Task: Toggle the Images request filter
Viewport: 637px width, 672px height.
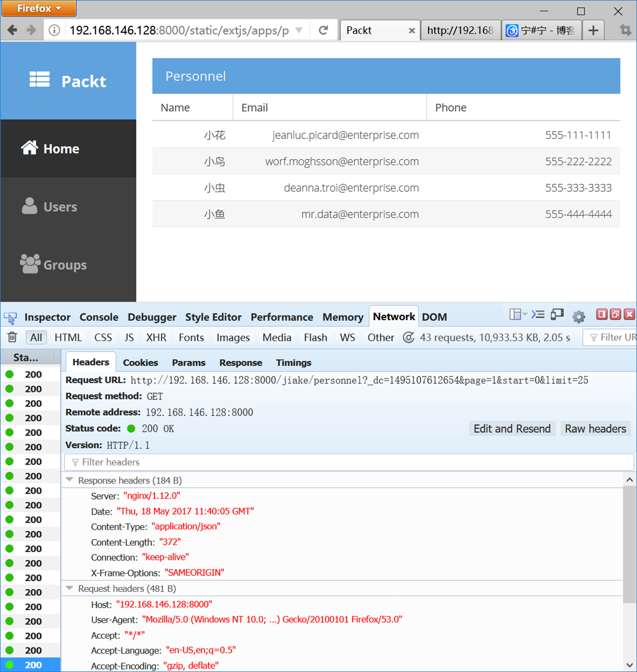Action: (233, 337)
